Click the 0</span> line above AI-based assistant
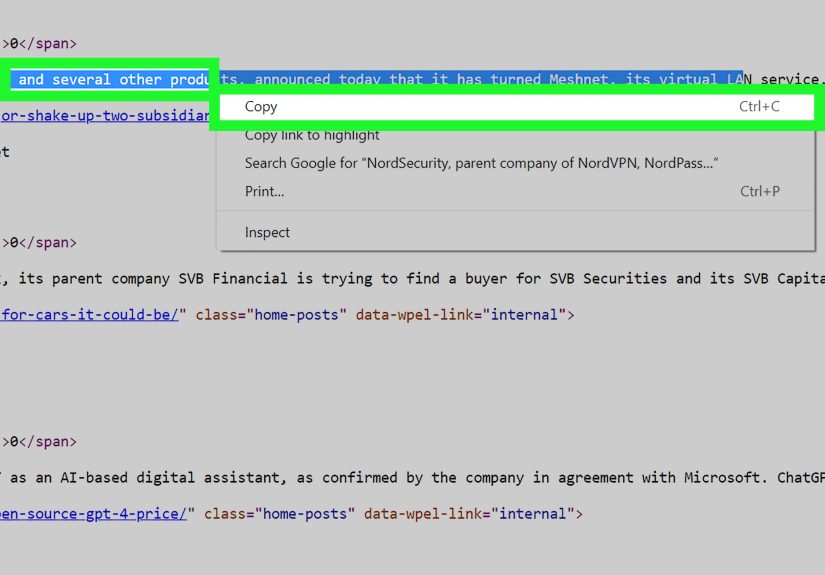The height and width of the screenshot is (575, 825). point(39,441)
